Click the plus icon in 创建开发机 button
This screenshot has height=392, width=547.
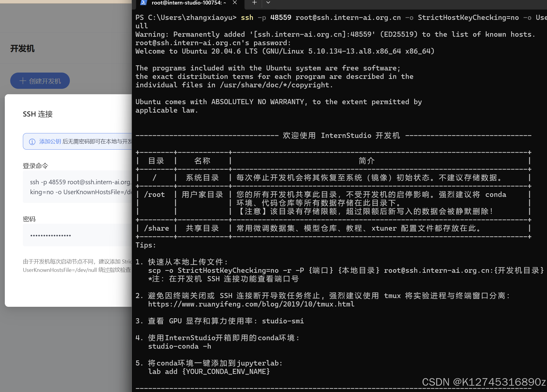tap(23, 81)
